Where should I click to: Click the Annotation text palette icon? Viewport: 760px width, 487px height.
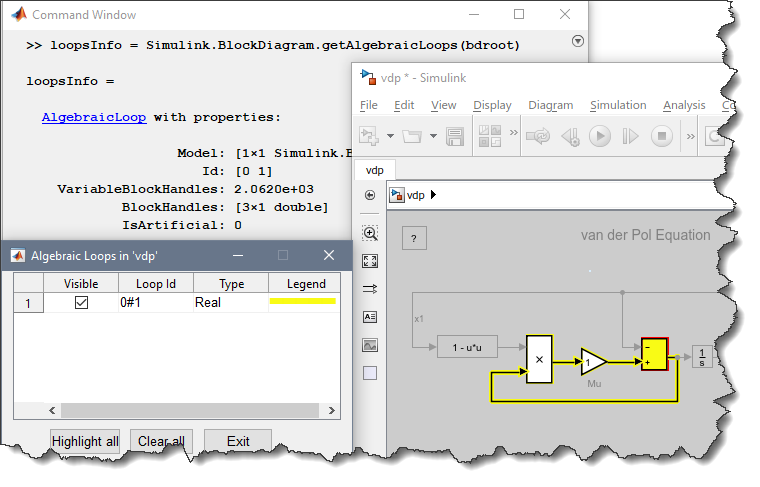[370, 317]
